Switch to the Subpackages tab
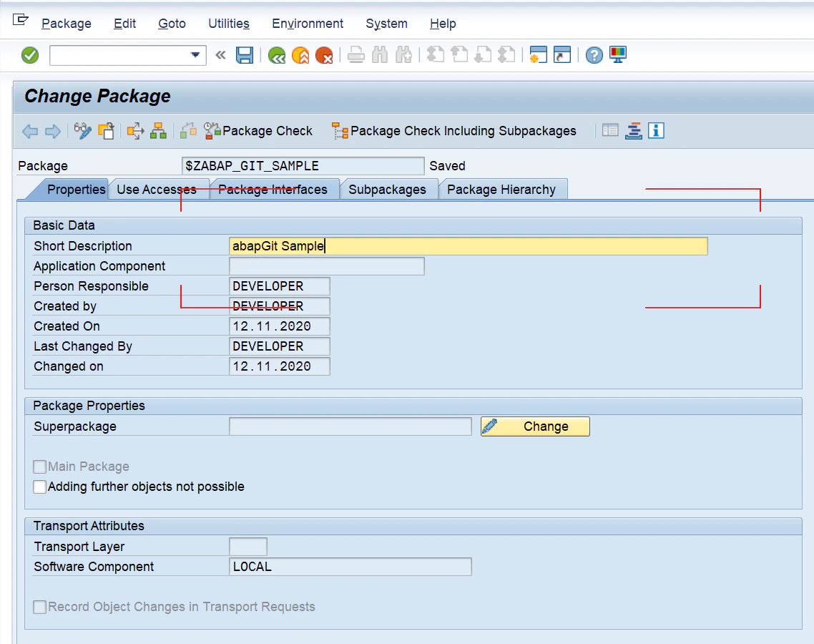This screenshot has width=814, height=644. click(387, 190)
